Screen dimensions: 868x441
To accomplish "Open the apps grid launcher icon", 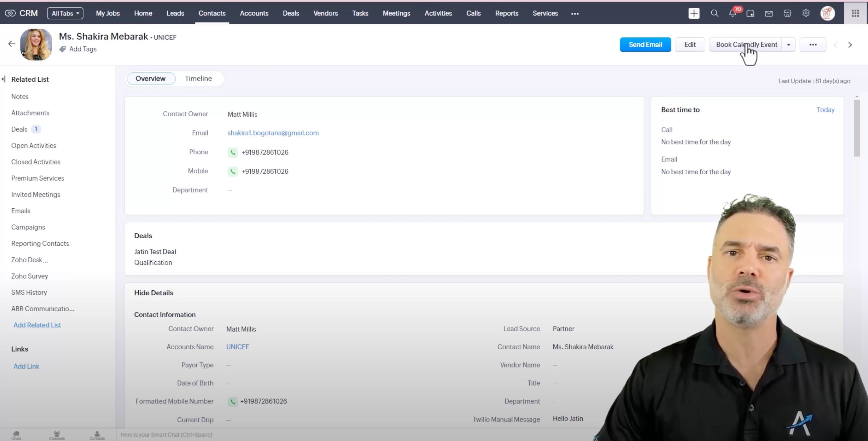I will tap(855, 13).
